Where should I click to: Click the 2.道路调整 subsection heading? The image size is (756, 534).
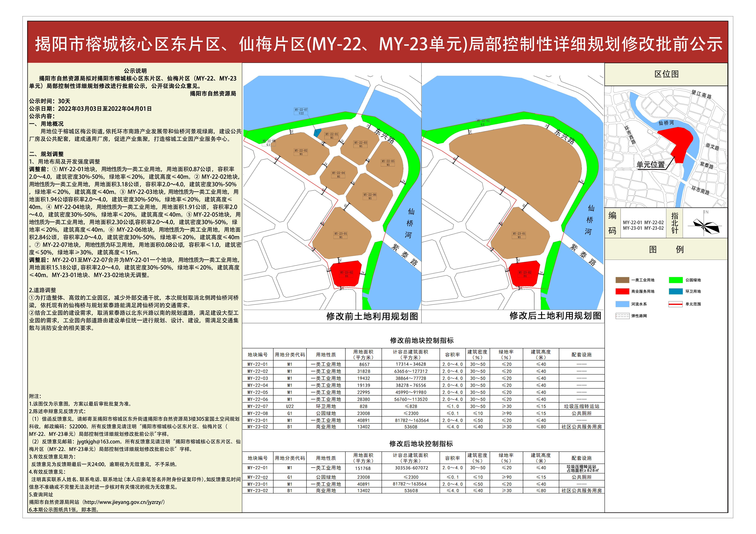[x=42, y=290]
